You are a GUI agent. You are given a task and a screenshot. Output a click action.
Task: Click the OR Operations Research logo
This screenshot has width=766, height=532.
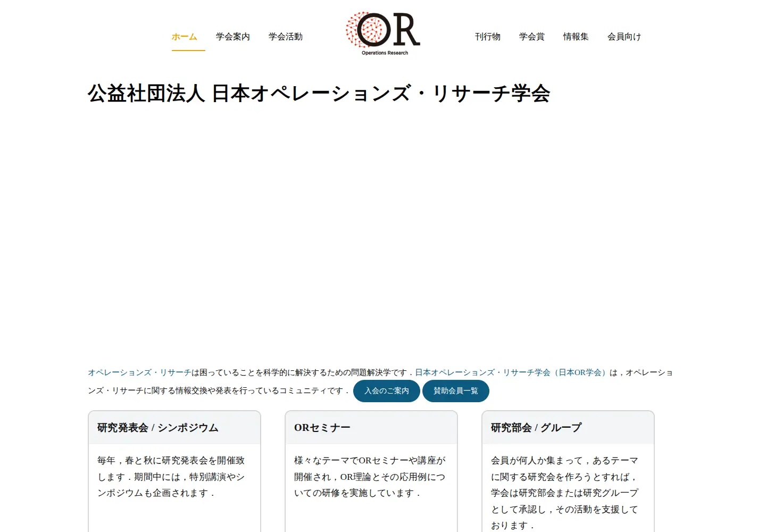point(383,34)
